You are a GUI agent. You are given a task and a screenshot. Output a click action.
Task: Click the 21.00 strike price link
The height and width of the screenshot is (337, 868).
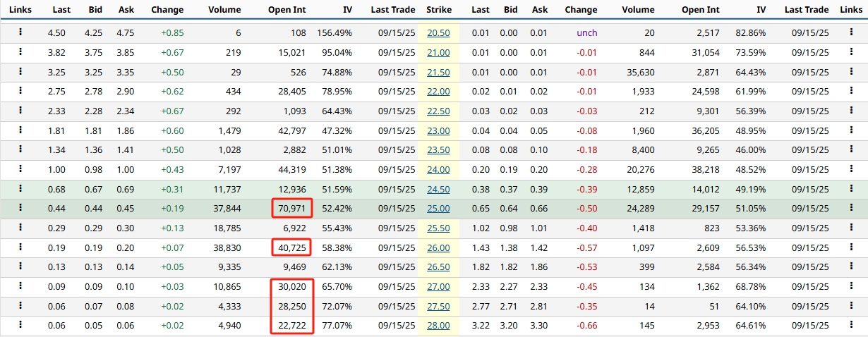(438, 52)
